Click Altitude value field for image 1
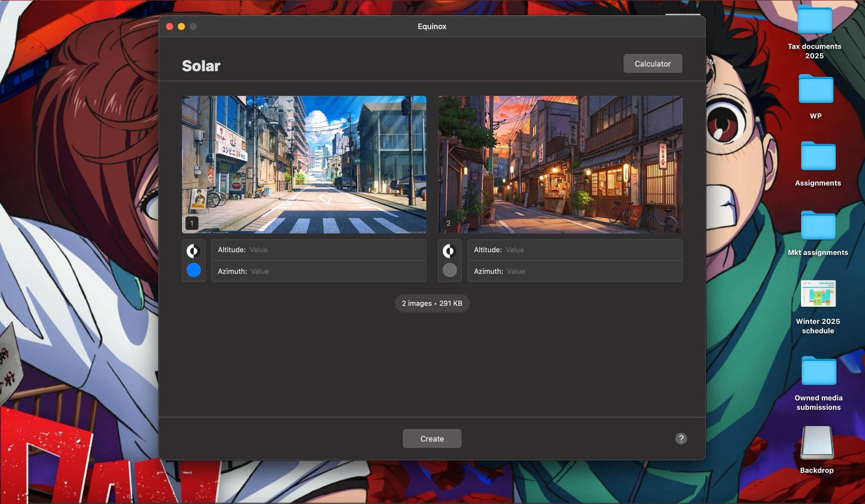Image resolution: width=865 pixels, height=504 pixels. pyautogui.click(x=333, y=250)
